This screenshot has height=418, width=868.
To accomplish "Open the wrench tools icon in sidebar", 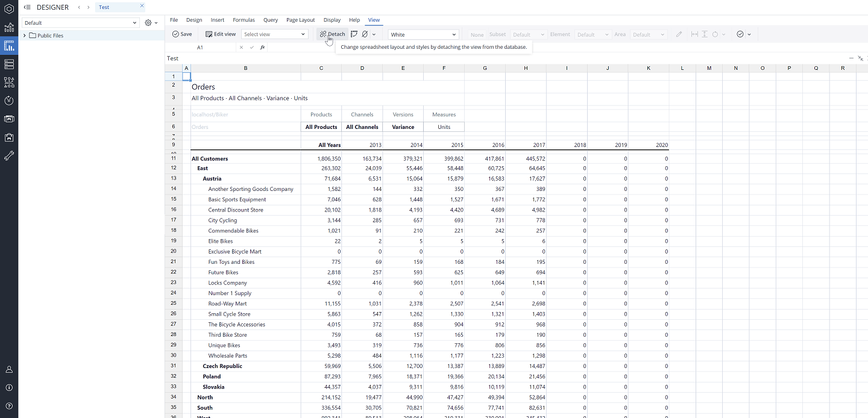I will 9,156.
